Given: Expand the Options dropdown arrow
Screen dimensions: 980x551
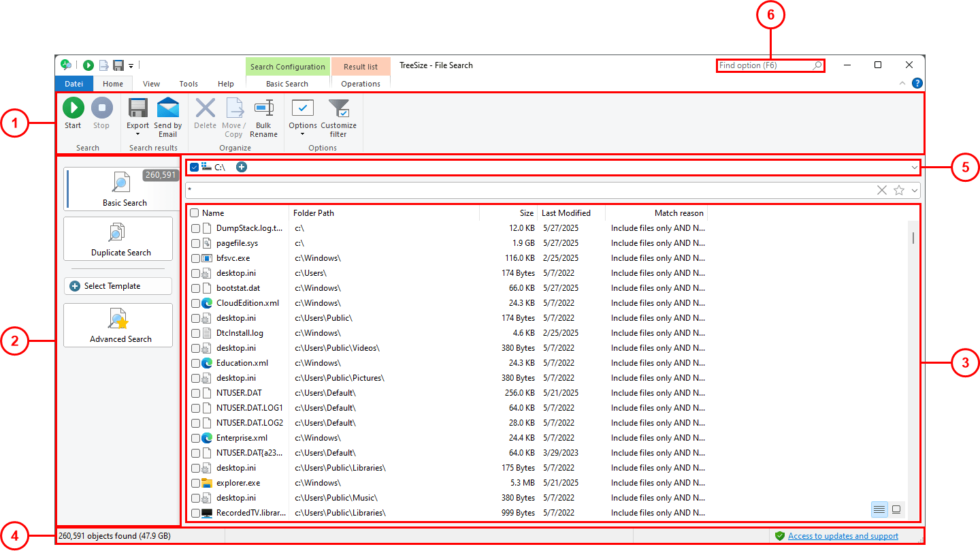Looking at the screenshot, I should pyautogui.click(x=302, y=134).
